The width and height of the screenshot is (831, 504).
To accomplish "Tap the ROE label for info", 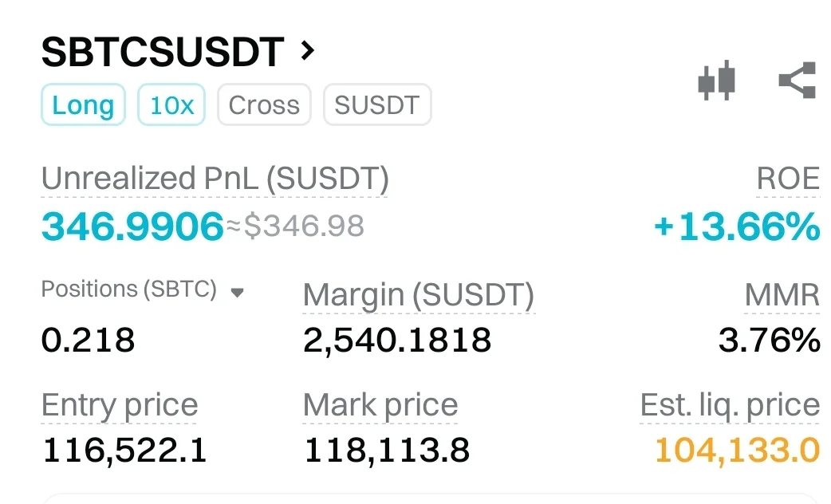I will [x=788, y=179].
